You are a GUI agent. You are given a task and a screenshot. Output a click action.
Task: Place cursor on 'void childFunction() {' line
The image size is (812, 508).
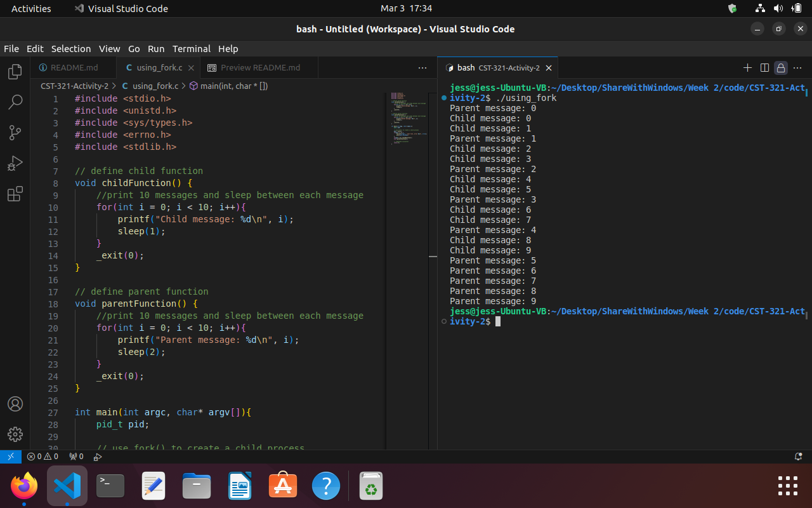(x=133, y=183)
